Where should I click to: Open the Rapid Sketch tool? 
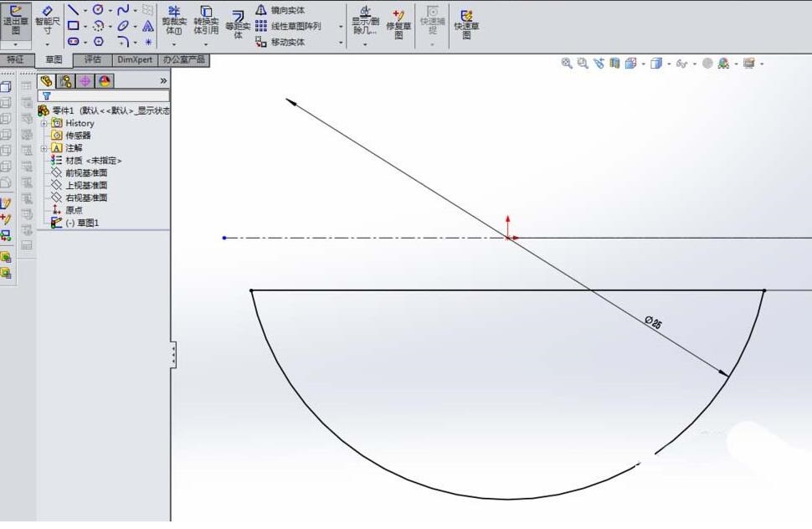tap(465, 23)
